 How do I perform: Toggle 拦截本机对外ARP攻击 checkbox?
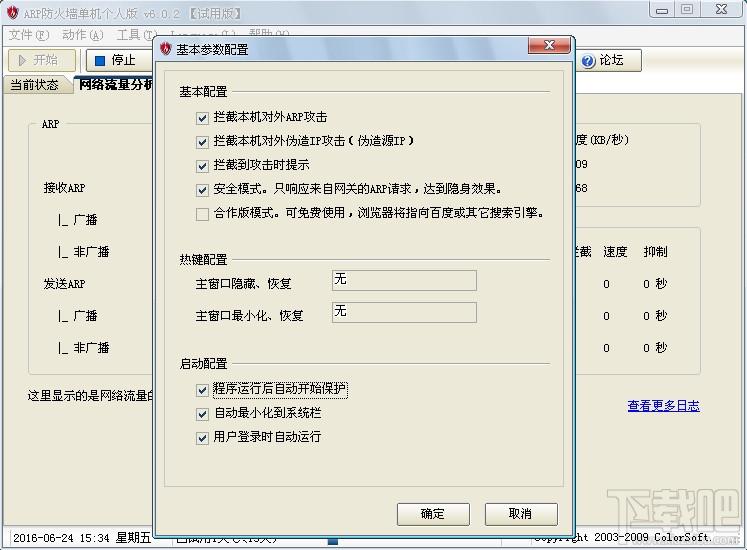(203, 118)
